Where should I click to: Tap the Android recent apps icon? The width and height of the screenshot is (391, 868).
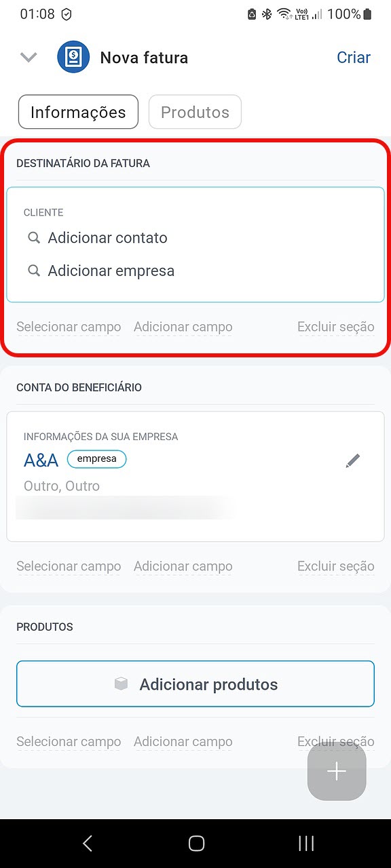(306, 843)
